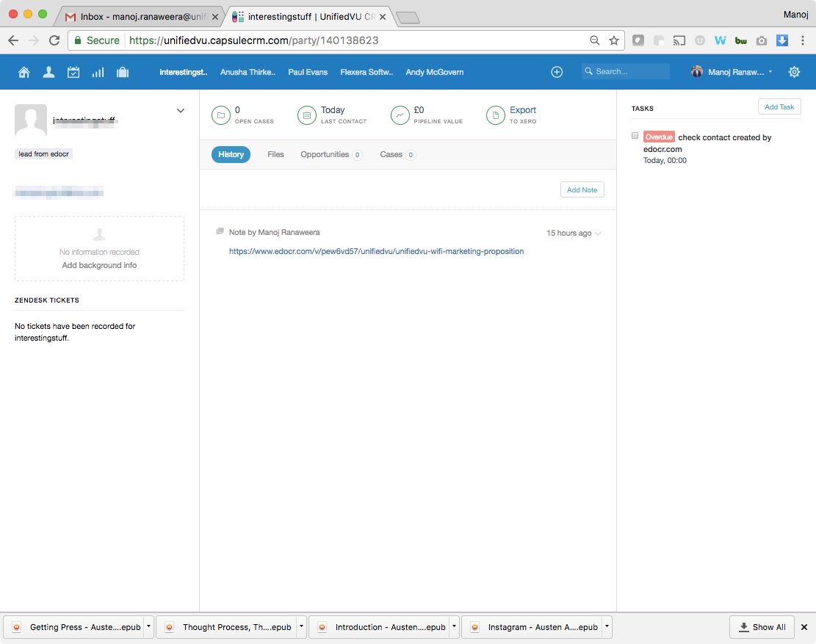Image resolution: width=816 pixels, height=644 pixels.
Task: Click the note speech bubble icon
Action: [x=220, y=231]
